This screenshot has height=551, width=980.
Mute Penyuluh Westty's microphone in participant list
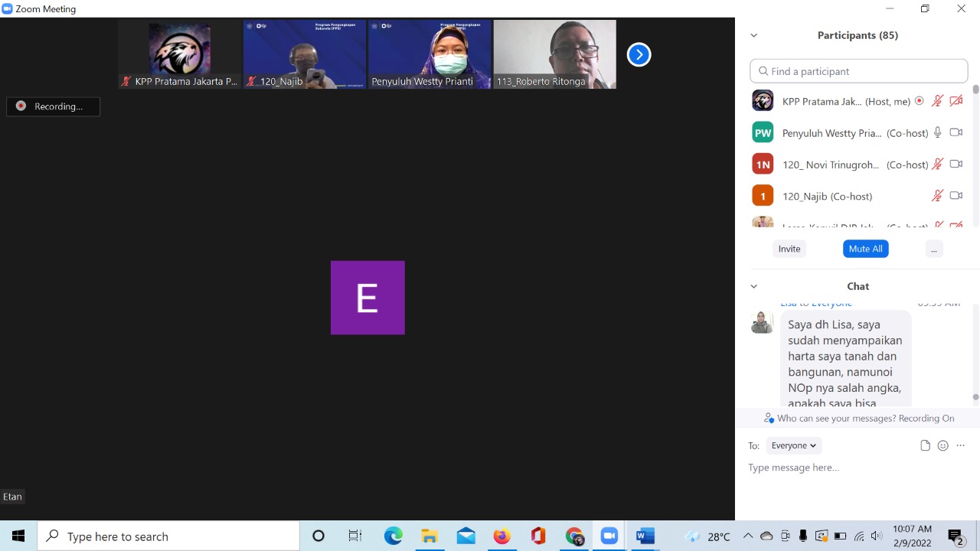pyautogui.click(x=937, y=132)
